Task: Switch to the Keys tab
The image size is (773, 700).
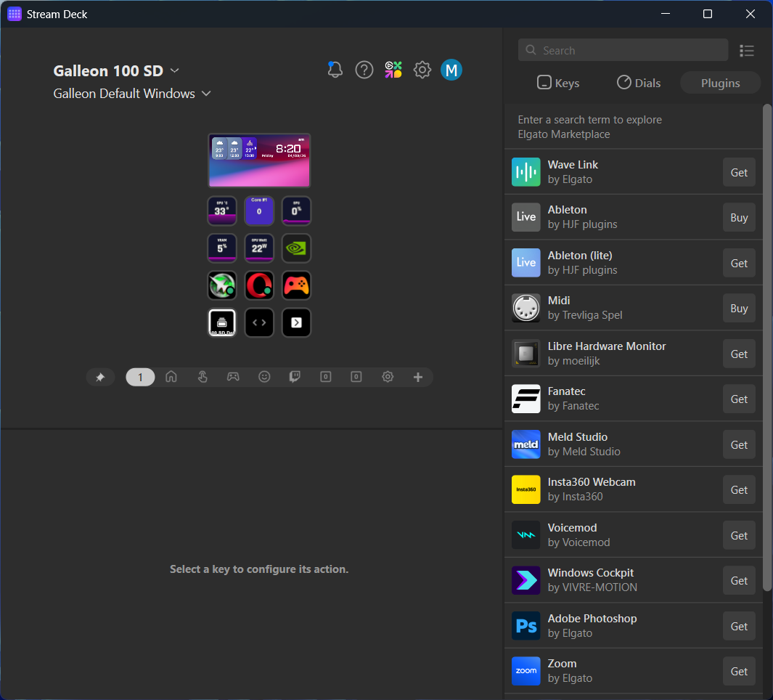Action: [557, 82]
